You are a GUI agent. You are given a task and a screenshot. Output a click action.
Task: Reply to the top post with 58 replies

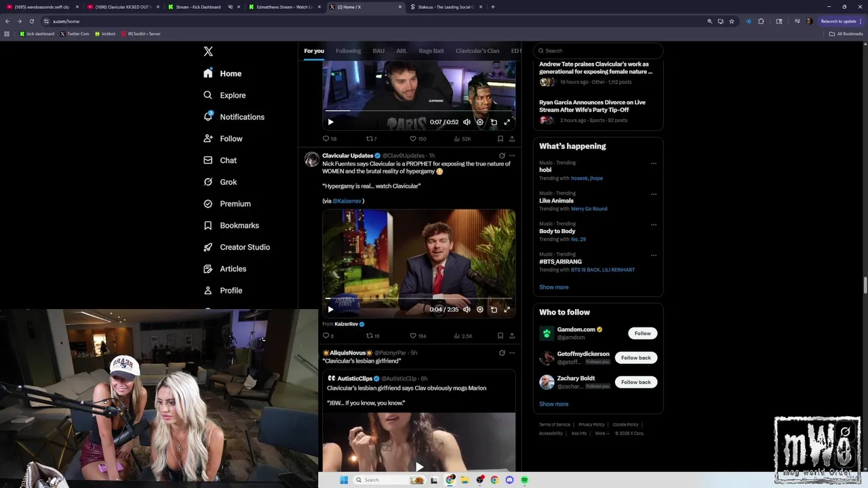coord(329,138)
